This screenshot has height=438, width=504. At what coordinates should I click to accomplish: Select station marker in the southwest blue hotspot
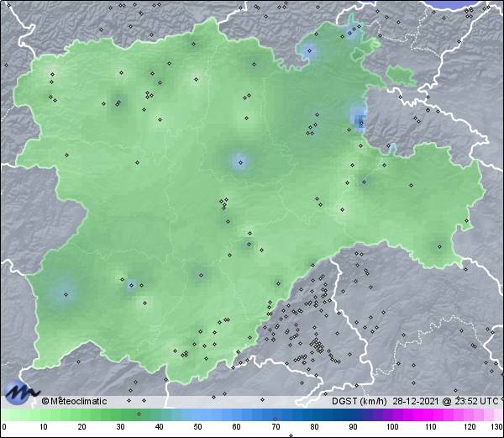pyautogui.click(x=66, y=294)
